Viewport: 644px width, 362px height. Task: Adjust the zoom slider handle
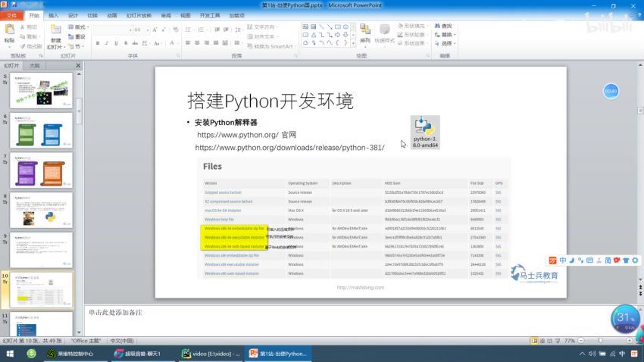coord(601,341)
